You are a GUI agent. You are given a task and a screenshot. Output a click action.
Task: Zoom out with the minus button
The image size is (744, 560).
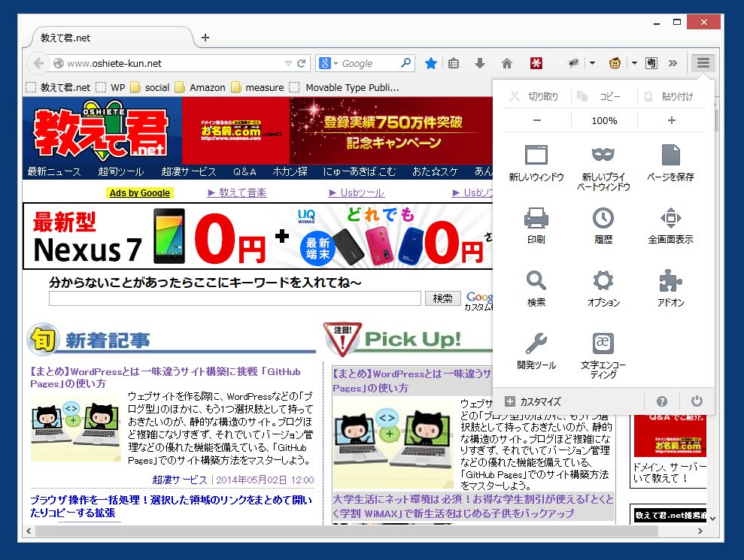coord(536,120)
